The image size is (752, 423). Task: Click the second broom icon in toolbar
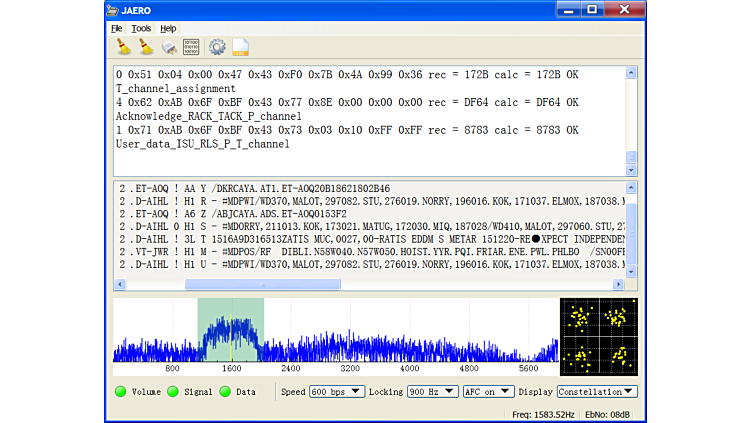[146, 47]
